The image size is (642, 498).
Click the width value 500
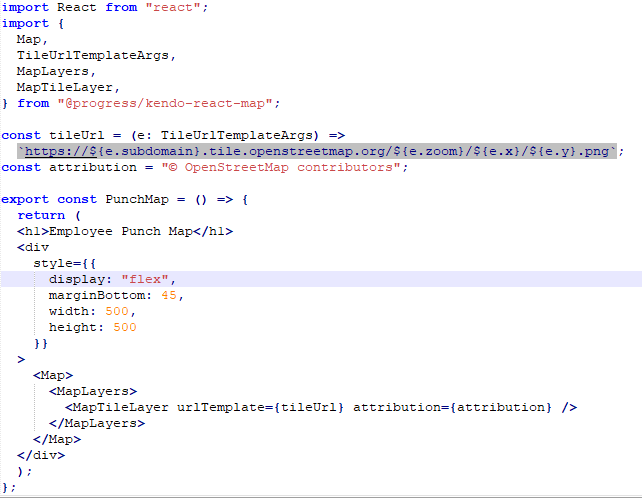[x=117, y=311]
